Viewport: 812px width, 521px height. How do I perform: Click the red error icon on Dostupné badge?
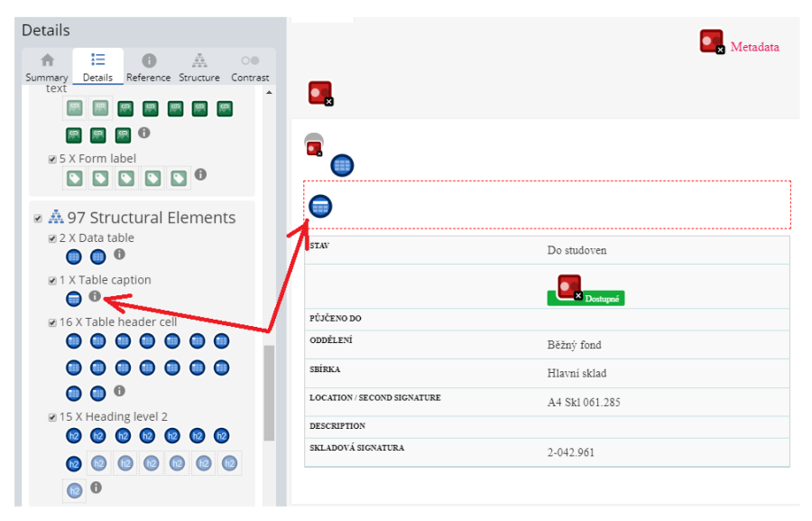coord(569,287)
